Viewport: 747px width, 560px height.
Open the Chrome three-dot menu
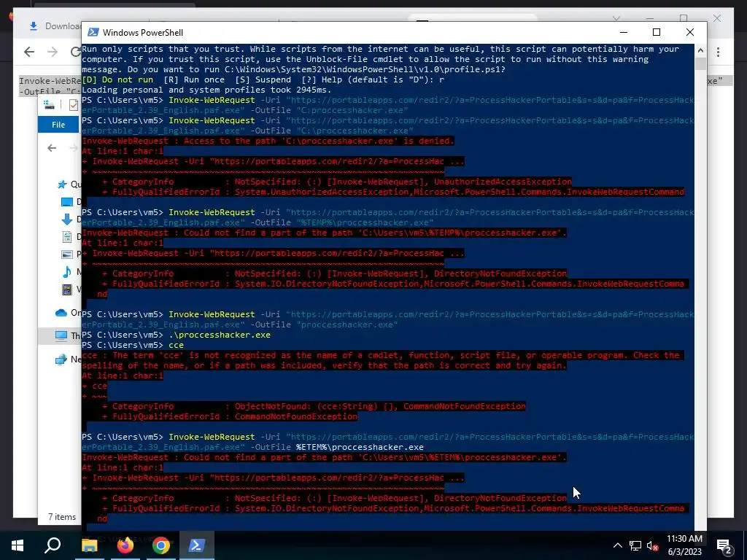click(x=718, y=52)
